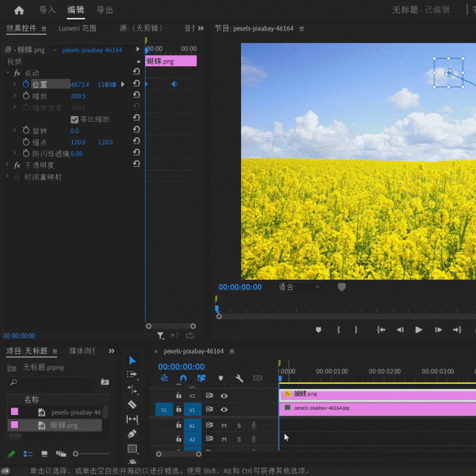Uncheck the 等比缩放 checkbox
The image size is (476, 476).
coord(74,119)
